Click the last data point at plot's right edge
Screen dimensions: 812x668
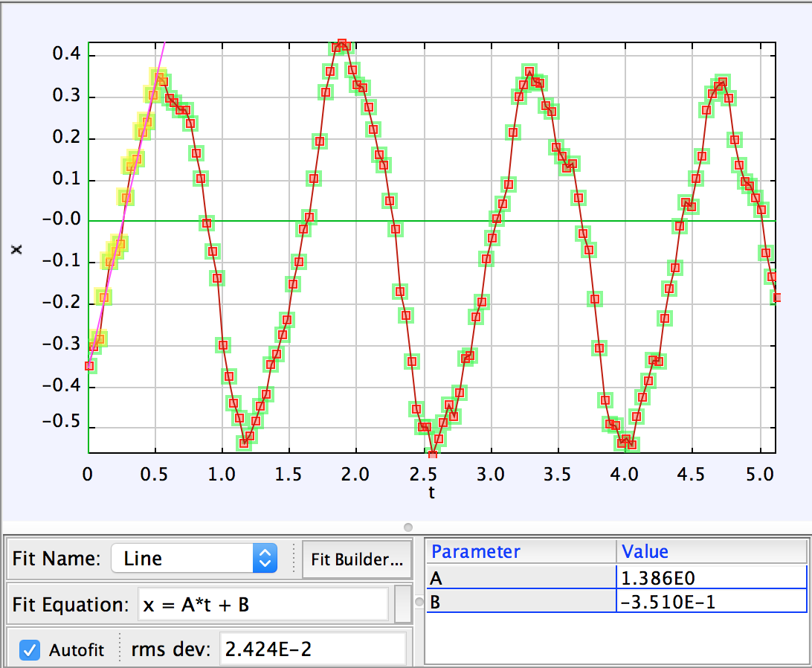tap(778, 297)
